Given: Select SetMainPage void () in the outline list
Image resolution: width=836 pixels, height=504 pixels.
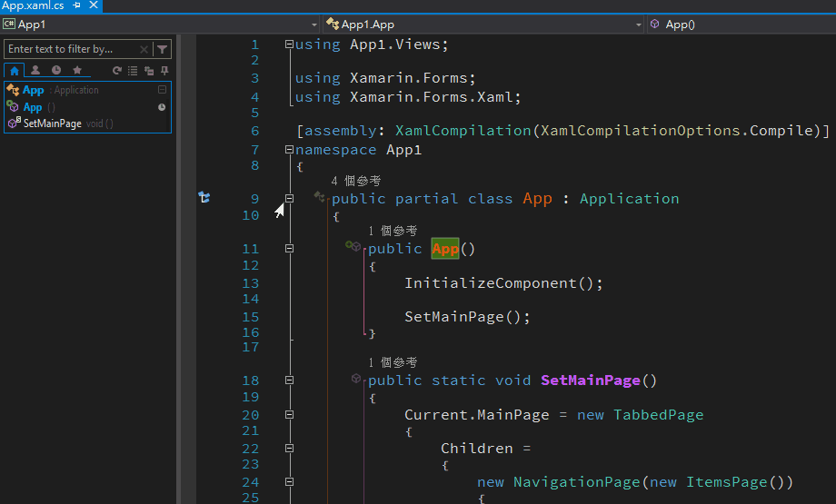Looking at the screenshot, I should click(x=53, y=124).
